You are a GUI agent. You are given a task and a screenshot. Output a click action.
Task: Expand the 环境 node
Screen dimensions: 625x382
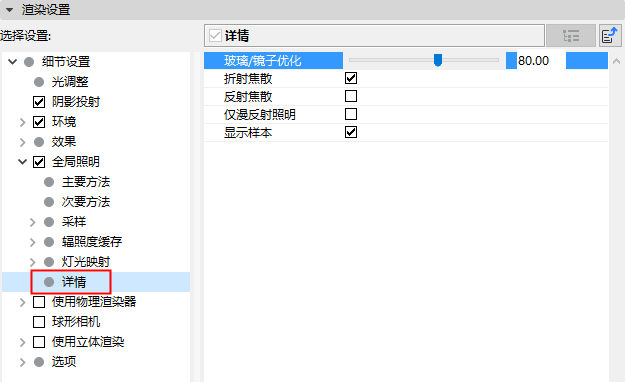[23, 122]
